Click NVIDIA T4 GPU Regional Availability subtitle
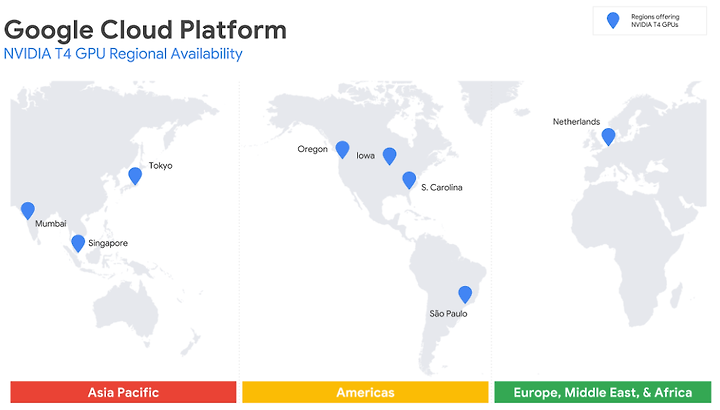 (123, 54)
